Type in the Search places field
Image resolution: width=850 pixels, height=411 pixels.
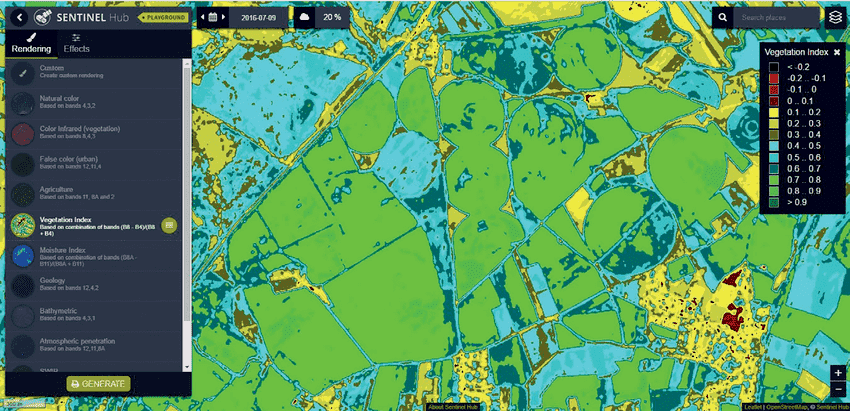tap(776, 17)
